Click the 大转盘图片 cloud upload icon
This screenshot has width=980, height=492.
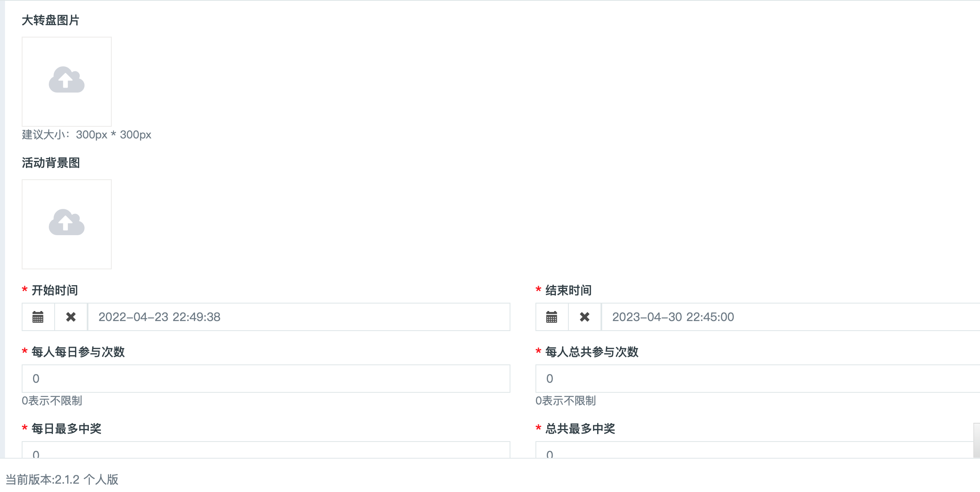click(67, 80)
